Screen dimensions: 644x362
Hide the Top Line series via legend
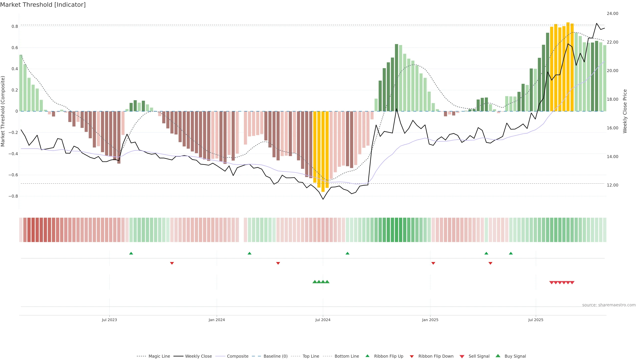pos(311,356)
